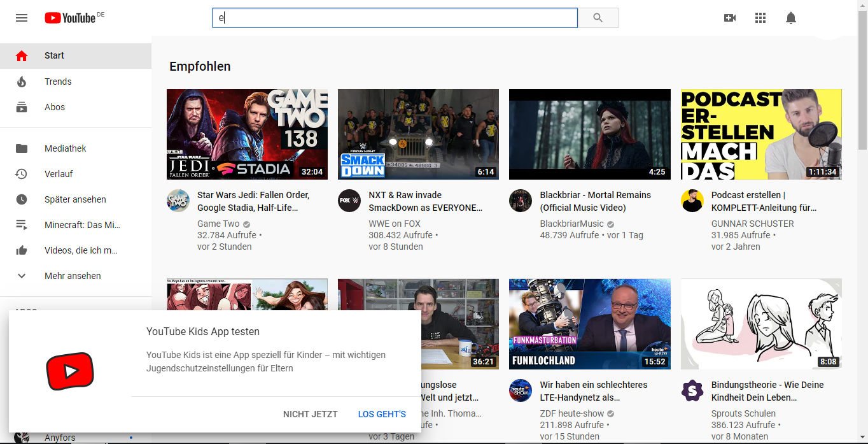Click into the search input field
The image size is (868, 444).
395,18
